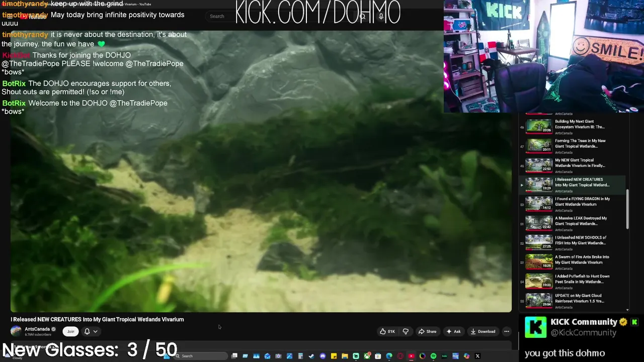Click the @KickCommunity handle text

coord(584,333)
